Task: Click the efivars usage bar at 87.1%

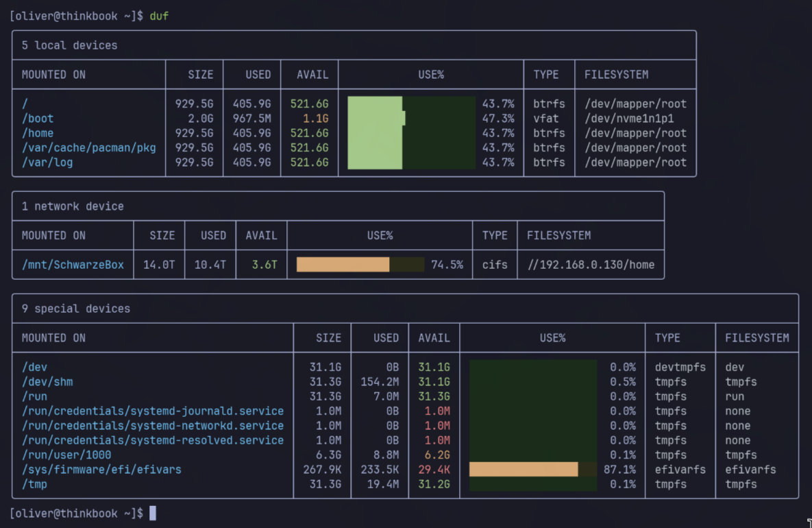Action: coord(524,470)
